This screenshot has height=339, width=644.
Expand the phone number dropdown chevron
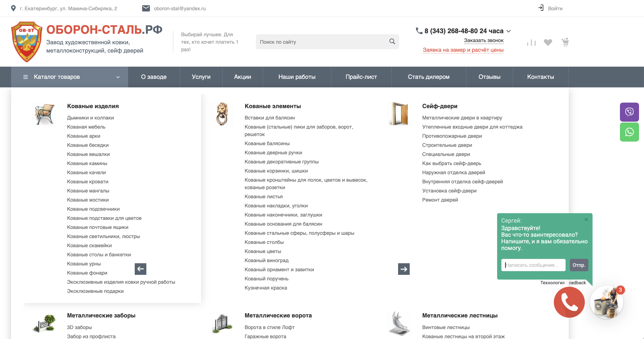508,31
